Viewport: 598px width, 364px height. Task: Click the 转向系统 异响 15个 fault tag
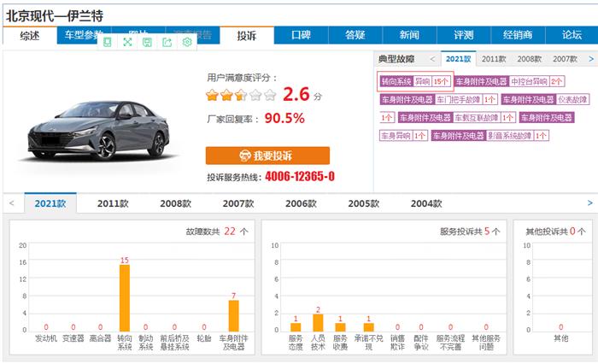pyautogui.click(x=415, y=81)
